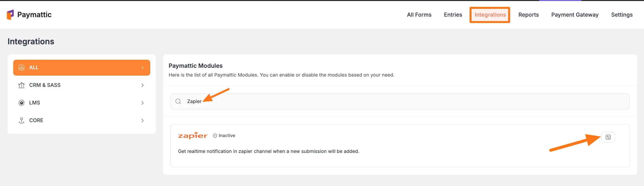The height and width of the screenshot is (186, 644).
Task: Select the Integrations tab
Action: 490,15
